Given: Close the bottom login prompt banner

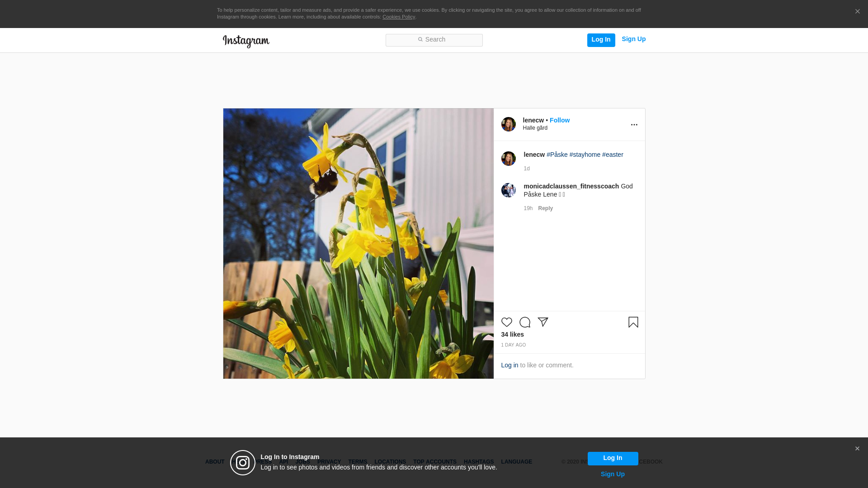Looking at the screenshot, I should 857,449.
